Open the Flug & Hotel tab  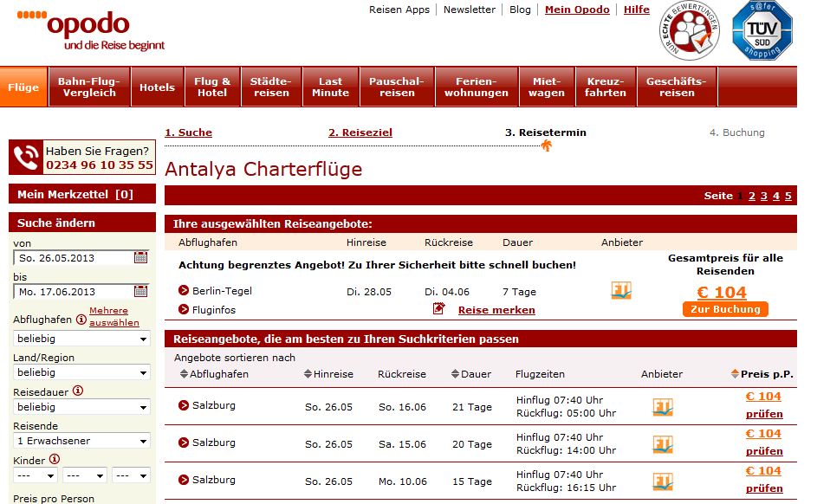(x=212, y=87)
